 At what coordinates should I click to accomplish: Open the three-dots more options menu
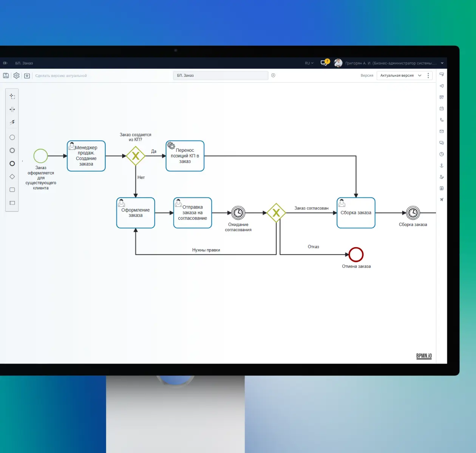(x=428, y=75)
